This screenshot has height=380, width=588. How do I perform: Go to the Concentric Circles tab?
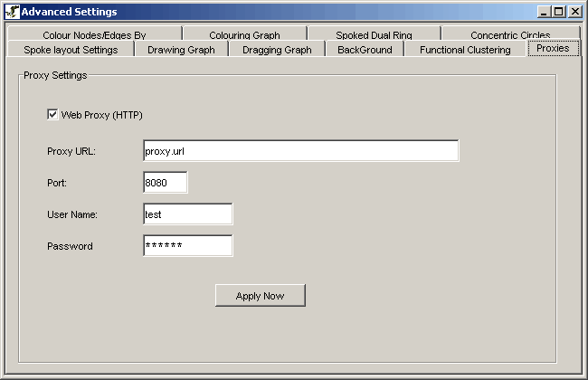click(x=509, y=34)
